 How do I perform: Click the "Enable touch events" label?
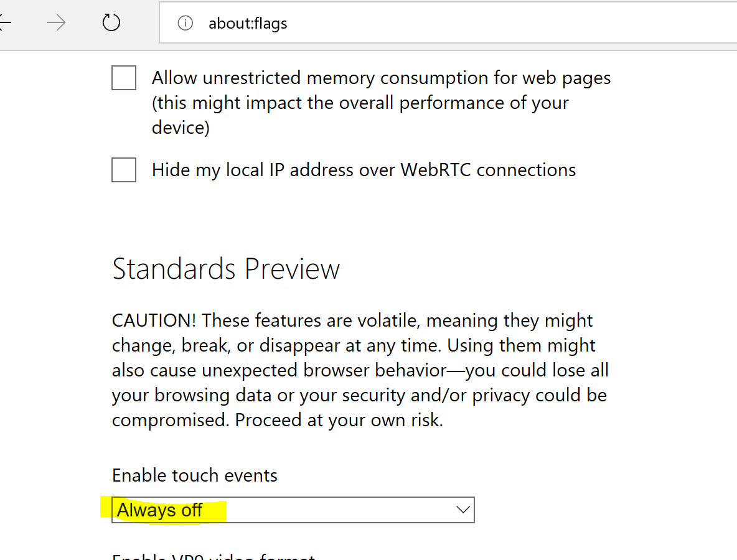pyautogui.click(x=195, y=475)
